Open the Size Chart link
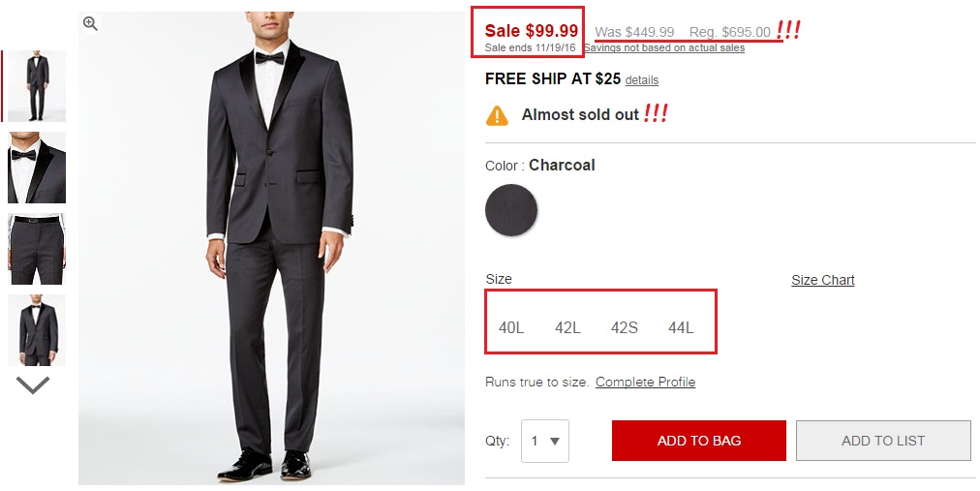 tap(822, 280)
